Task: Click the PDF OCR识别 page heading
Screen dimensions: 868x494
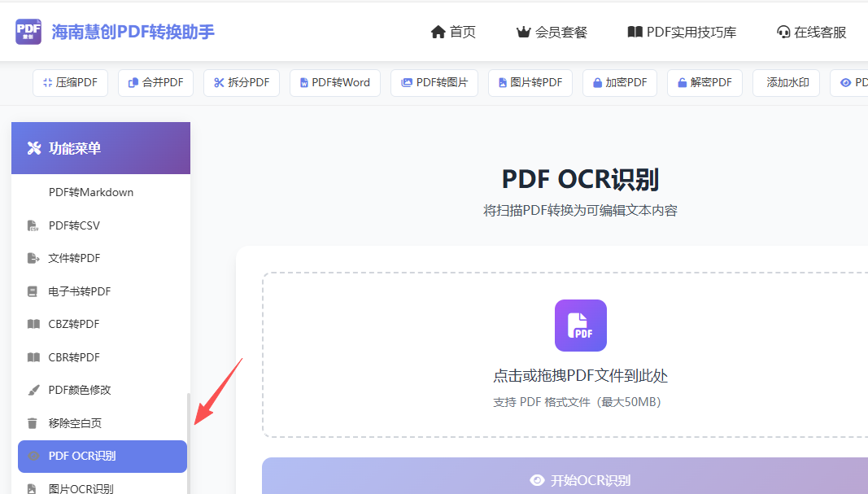Action: [580, 179]
